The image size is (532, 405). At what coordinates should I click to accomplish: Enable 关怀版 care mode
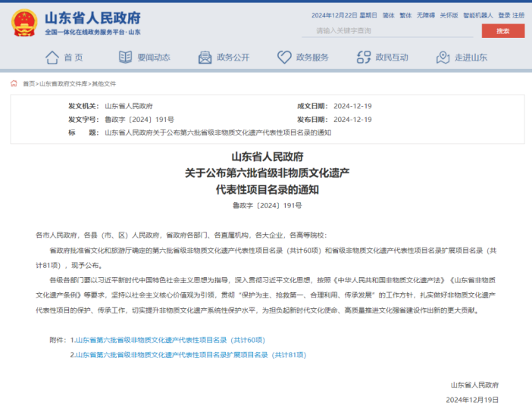tap(449, 15)
